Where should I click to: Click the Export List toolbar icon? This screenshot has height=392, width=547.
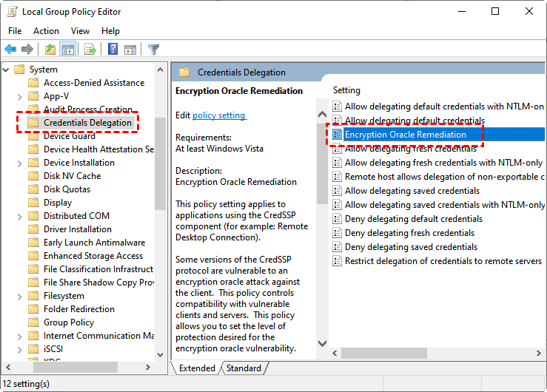click(x=90, y=50)
